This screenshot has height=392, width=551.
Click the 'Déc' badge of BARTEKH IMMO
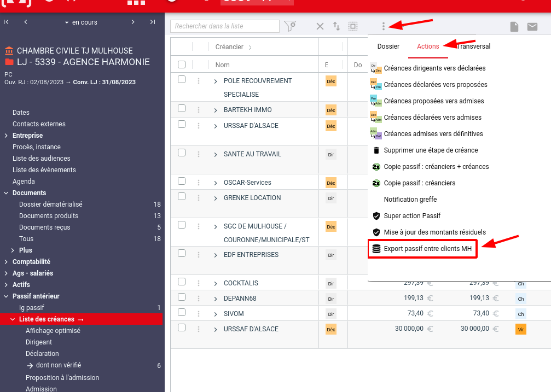pos(331,110)
